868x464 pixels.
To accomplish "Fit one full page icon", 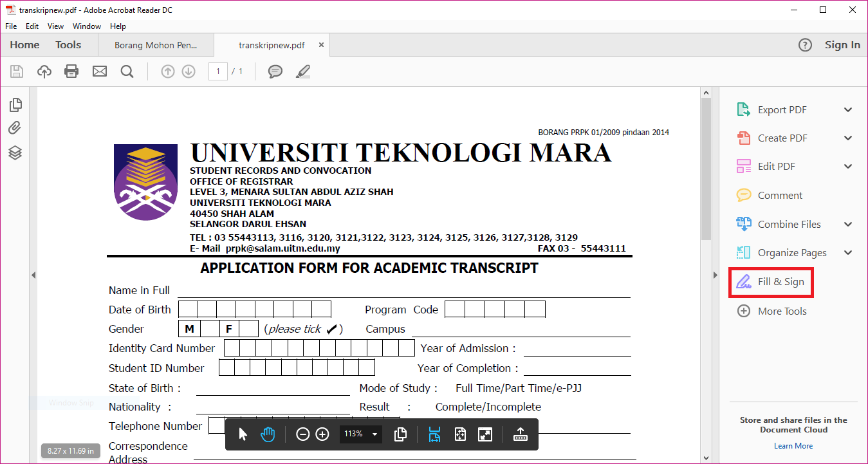I will 459,434.
